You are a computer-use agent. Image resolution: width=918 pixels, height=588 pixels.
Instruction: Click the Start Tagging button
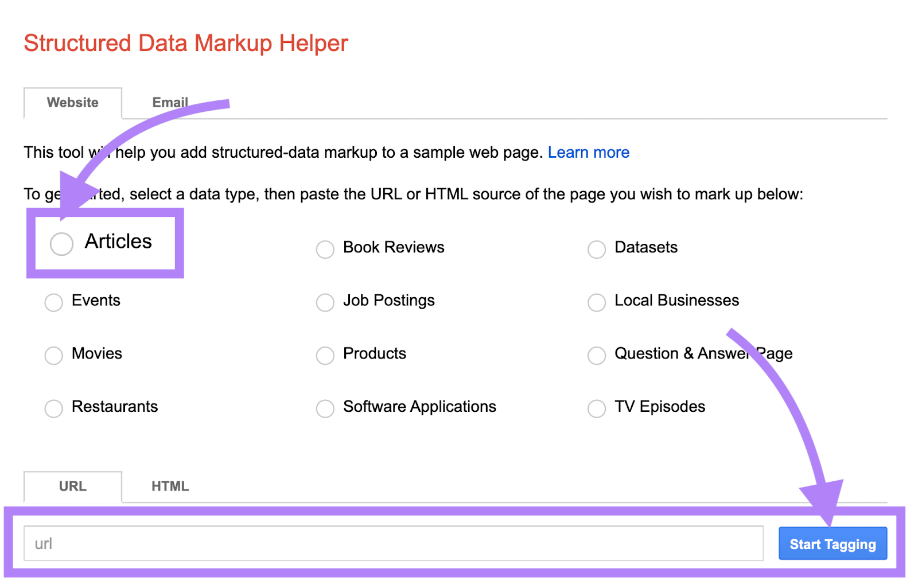pyautogui.click(x=833, y=543)
